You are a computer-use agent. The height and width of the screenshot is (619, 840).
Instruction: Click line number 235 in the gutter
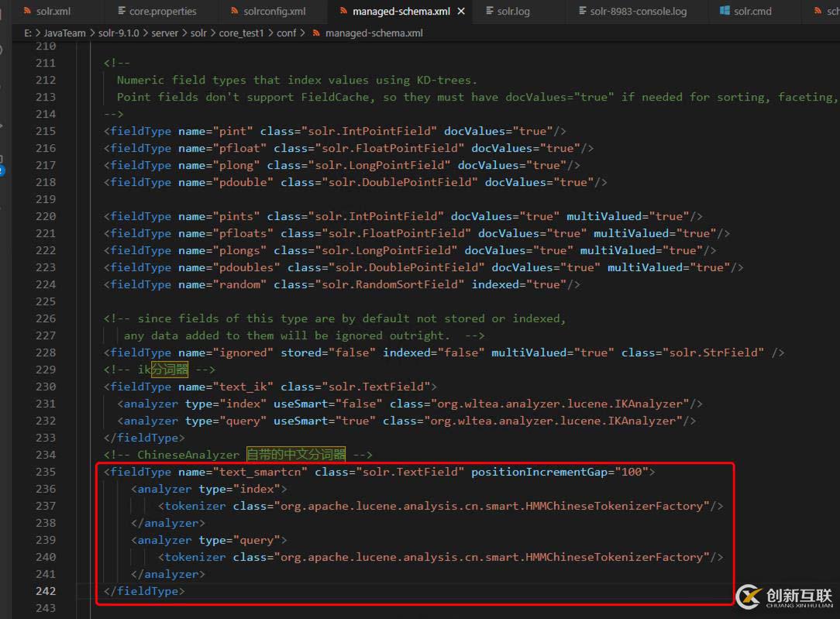tap(46, 472)
